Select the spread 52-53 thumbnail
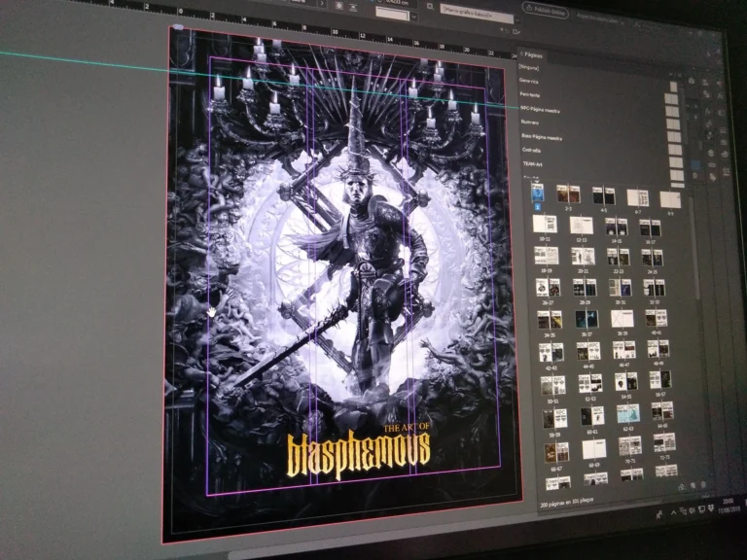 coord(590,383)
